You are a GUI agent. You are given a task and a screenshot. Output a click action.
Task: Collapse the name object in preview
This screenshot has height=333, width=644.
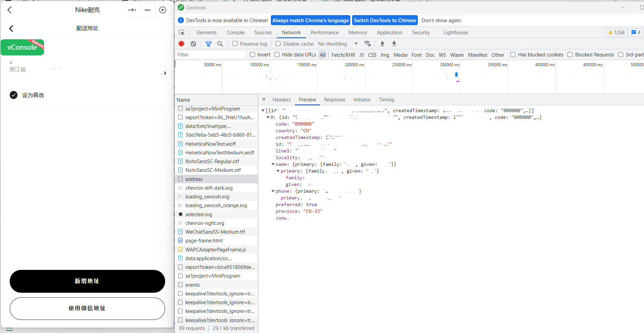pos(273,164)
